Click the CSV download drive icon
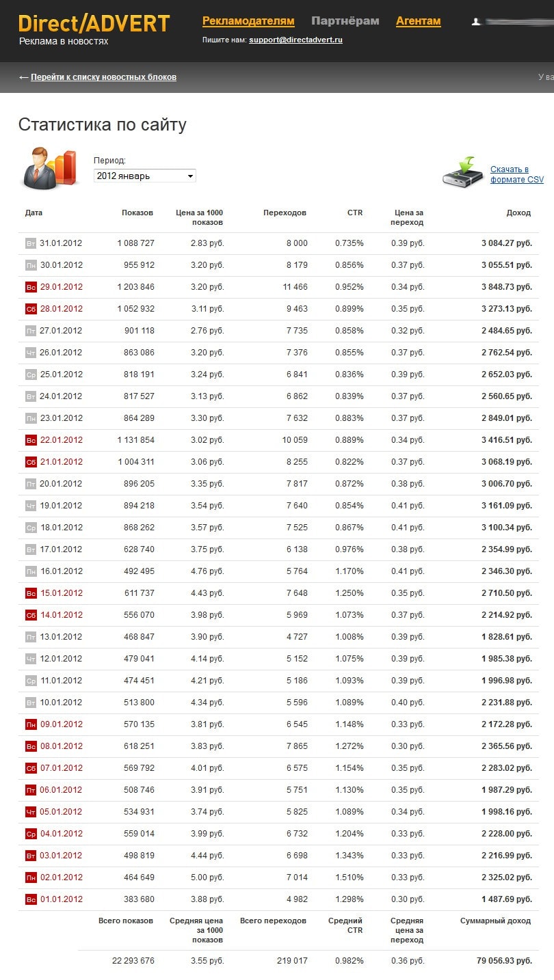Screen dimensions: 554x980 tap(462, 172)
